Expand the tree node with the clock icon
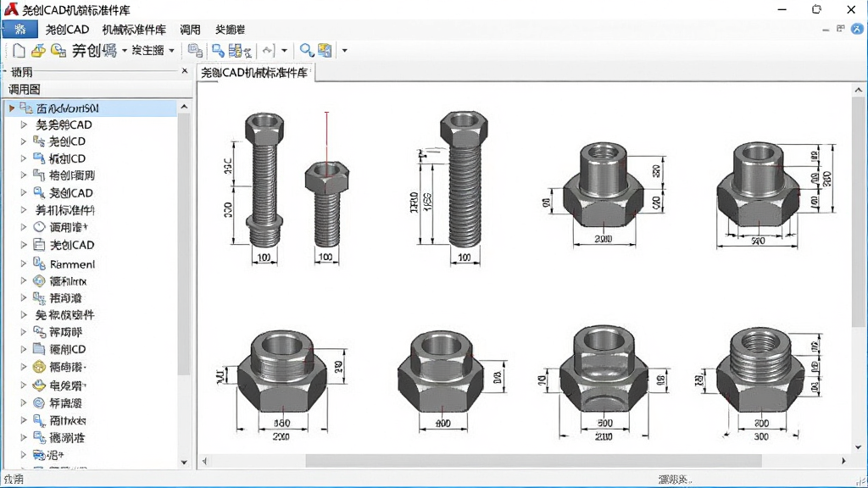The image size is (868, 488). point(23,227)
